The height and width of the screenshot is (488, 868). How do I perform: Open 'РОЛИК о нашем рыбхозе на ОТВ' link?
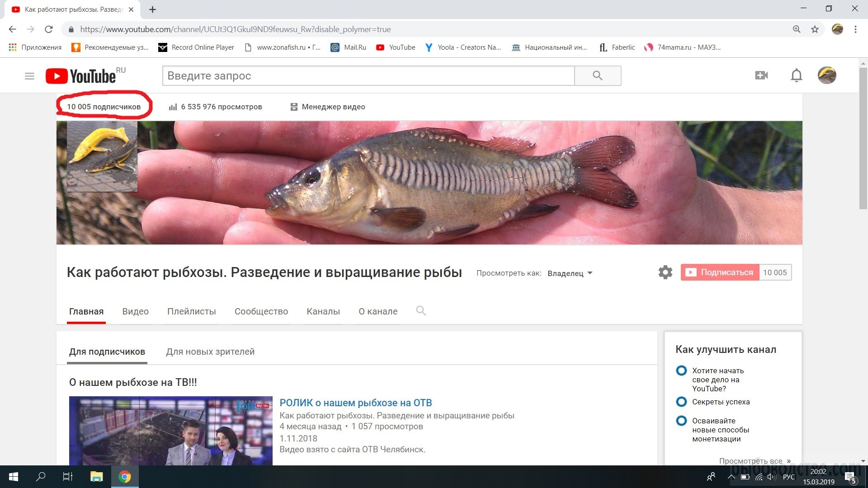coord(356,403)
